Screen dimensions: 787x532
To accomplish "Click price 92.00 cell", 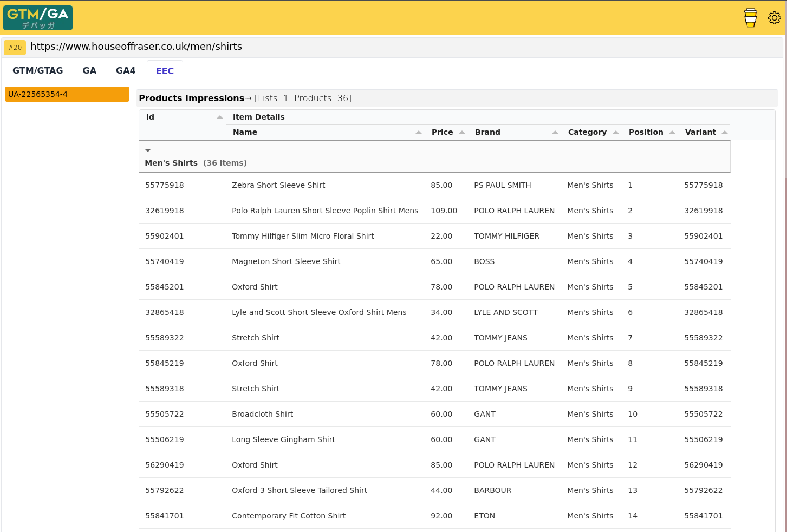I will click(441, 516).
